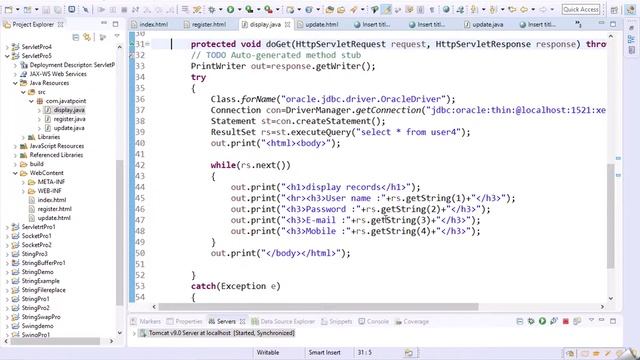Collapse the WebContent folder node
Screen dimensions: 640x360
(x=15, y=173)
